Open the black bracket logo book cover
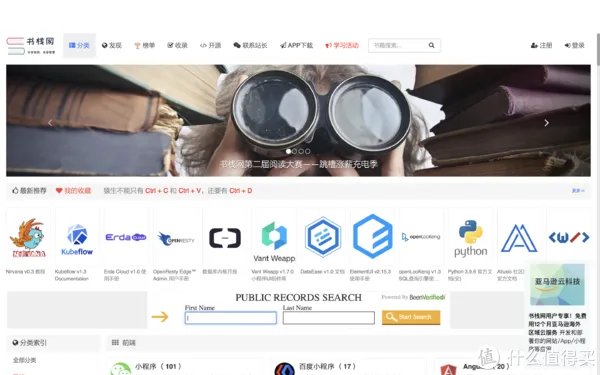Screen dimensions: 600x375 coord(225,238)
